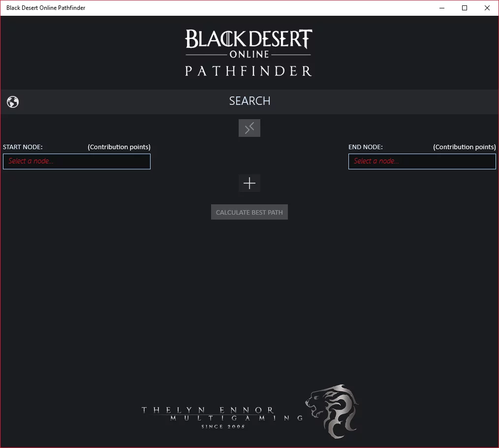Click the START NODE: label

click(x=23, y=147)
